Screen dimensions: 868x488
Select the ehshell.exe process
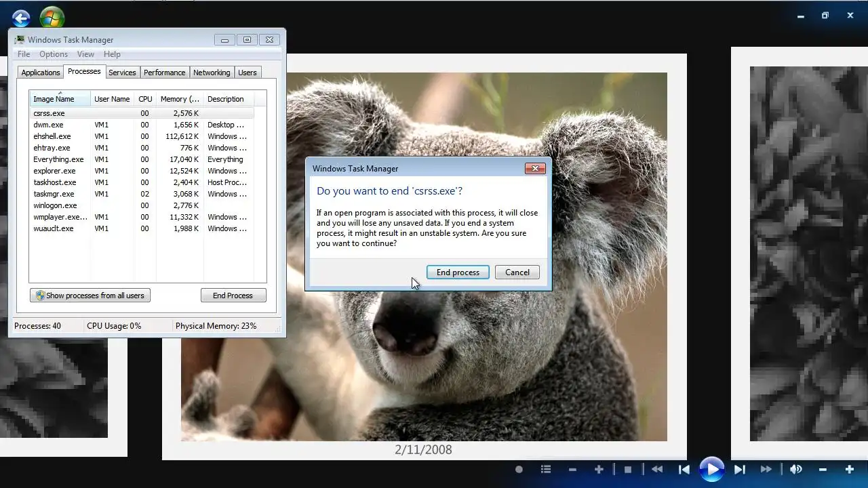(x=142, y=136)
